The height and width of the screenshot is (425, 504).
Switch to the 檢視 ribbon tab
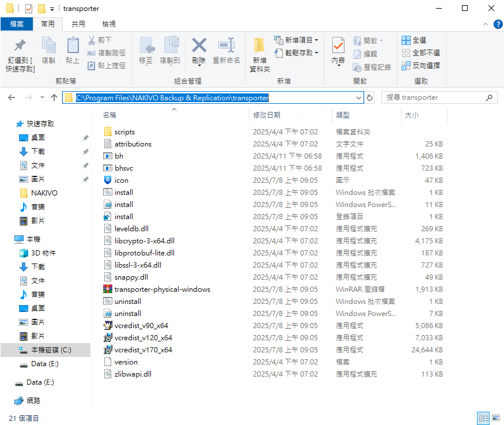(x=109, y=24)
